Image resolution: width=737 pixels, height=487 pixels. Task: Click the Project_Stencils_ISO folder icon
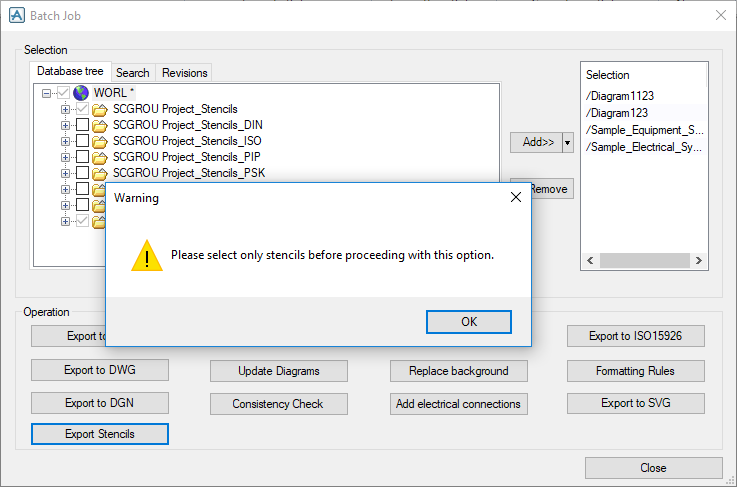99,141
